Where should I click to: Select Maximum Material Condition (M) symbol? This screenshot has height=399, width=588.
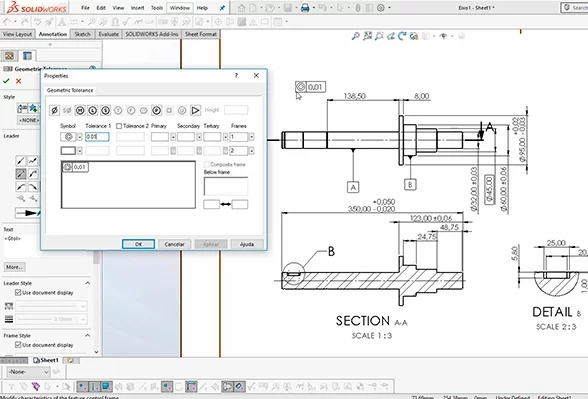coord(80,110)
